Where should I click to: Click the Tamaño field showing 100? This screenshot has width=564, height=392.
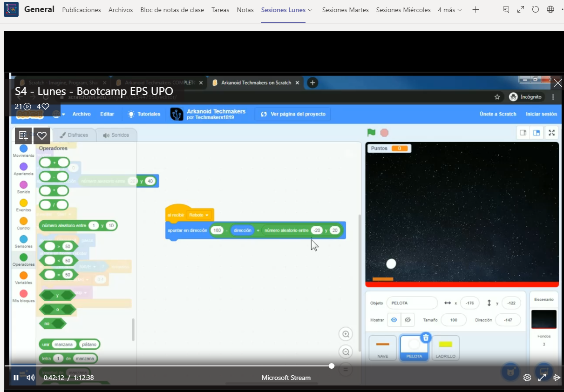tap(454, 320)
